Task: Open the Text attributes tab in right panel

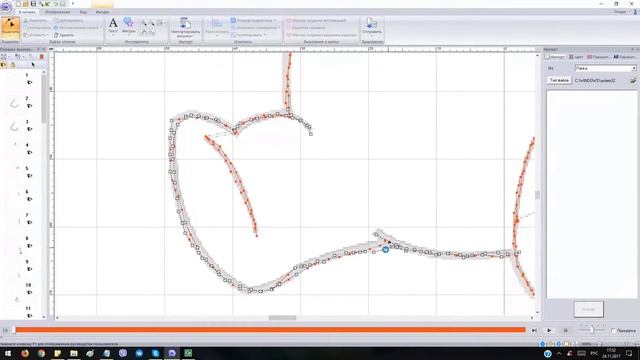Action: [x=624, y=57]
